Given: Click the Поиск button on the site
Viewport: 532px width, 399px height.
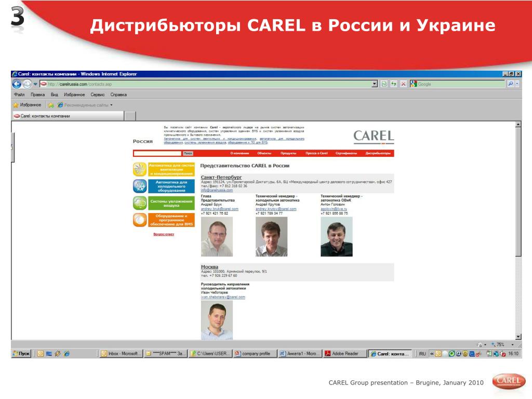Looking at the screenshot, I should click(188, 153).
